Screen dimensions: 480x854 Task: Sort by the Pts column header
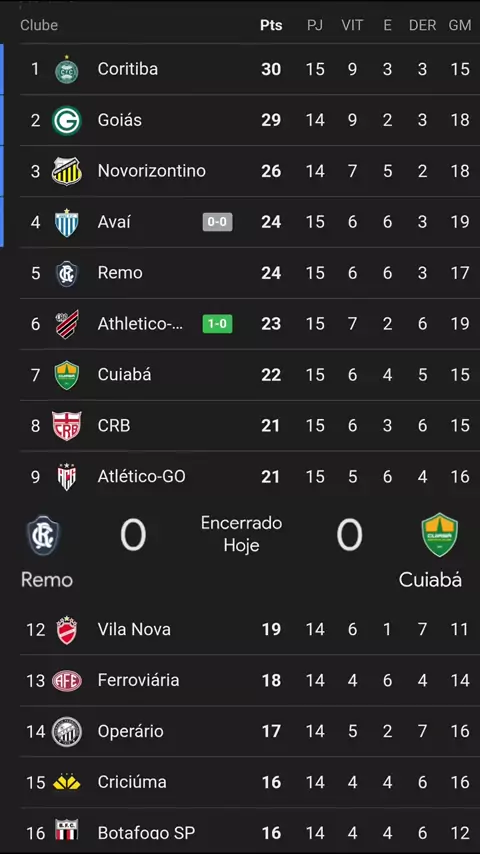271,26
